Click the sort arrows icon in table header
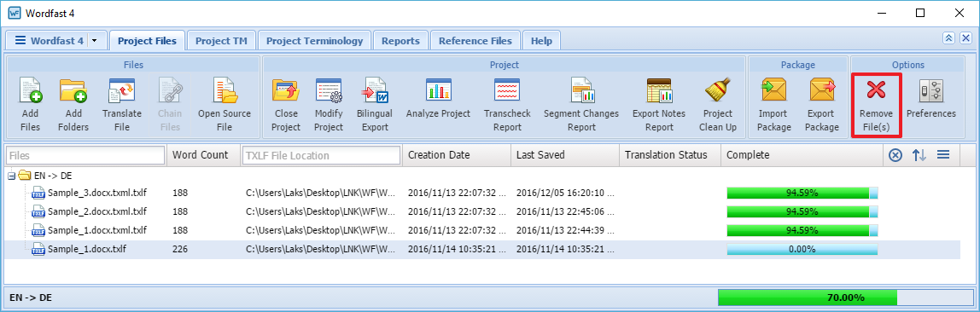 [x=919, y=155]
